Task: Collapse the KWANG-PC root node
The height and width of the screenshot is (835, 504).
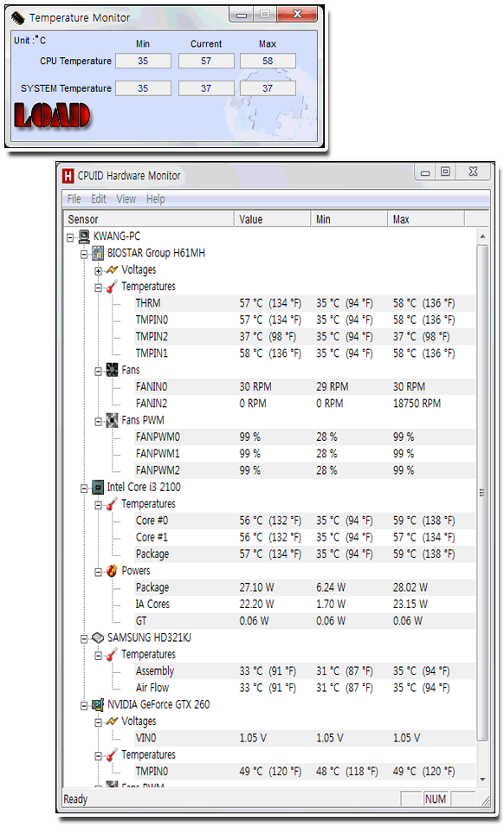Action: [70, 238]
